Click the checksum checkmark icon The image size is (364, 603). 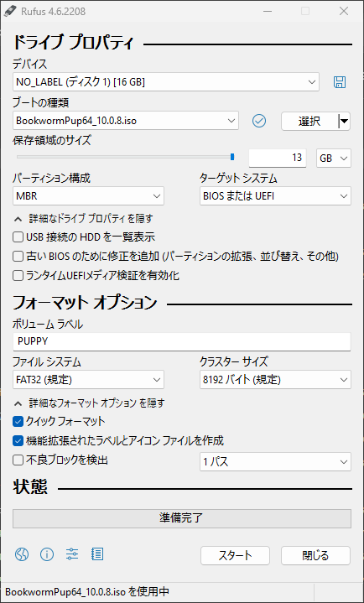259,121
